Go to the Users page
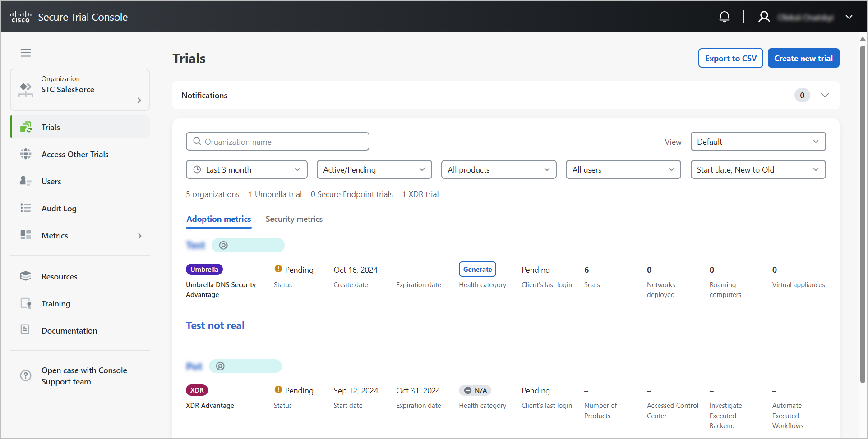Screen dimensions: 868x439 pyautogui.click(x=51, y=182)
